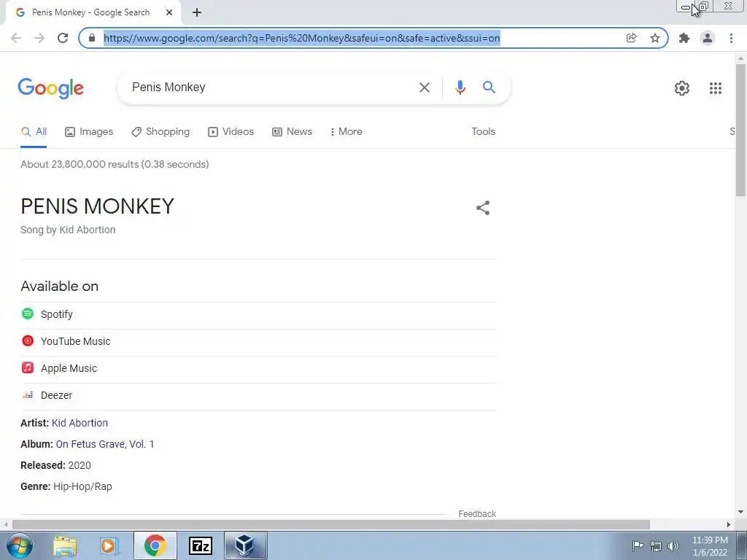Open the search Tools options

click(483, 132)
